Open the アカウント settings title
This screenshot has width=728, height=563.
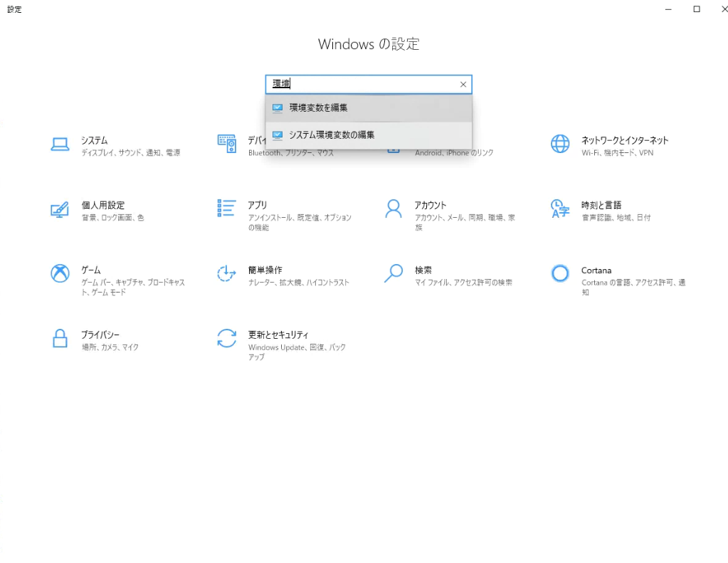click(x=431, y=205)
